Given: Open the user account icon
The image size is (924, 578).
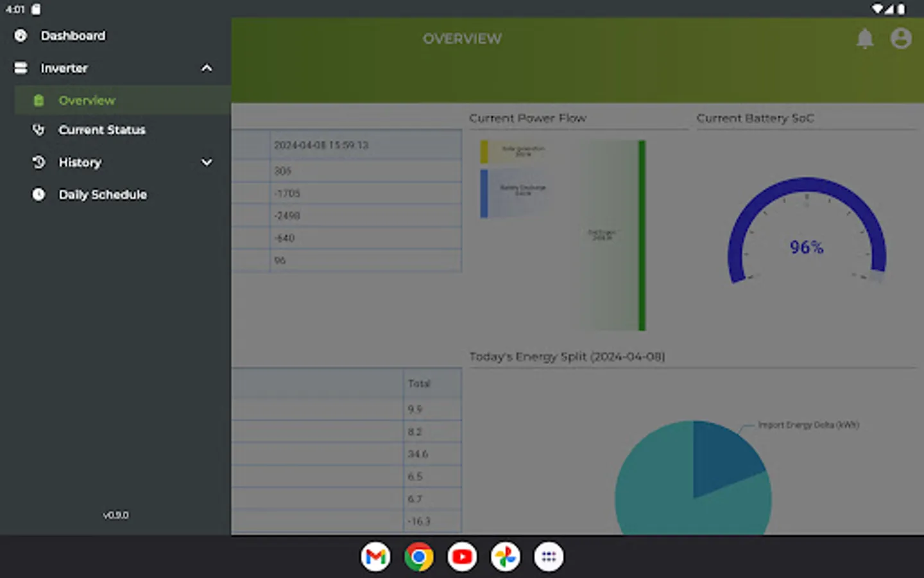Looking at the screenshot, I should tap(901, 39).
